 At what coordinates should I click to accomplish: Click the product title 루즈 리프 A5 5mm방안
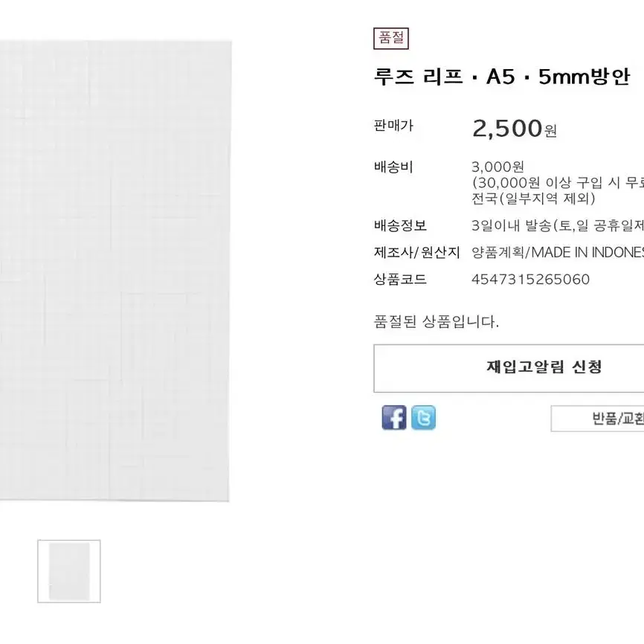[501, 77]
